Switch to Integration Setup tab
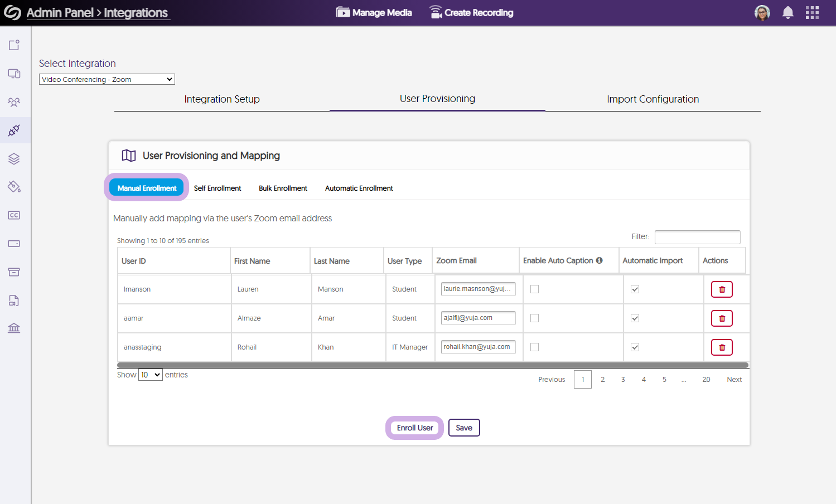 222,99
